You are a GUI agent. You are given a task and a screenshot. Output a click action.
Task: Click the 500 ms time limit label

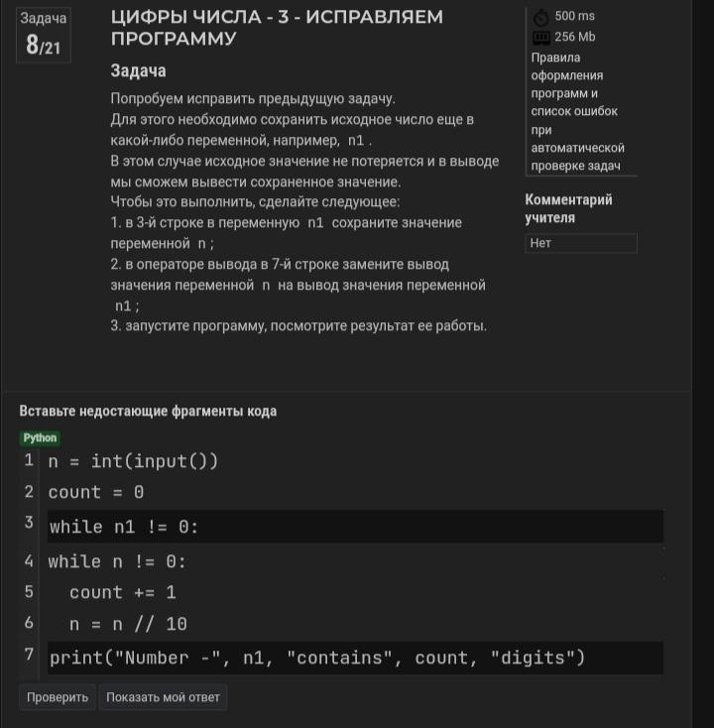point(575,16)
